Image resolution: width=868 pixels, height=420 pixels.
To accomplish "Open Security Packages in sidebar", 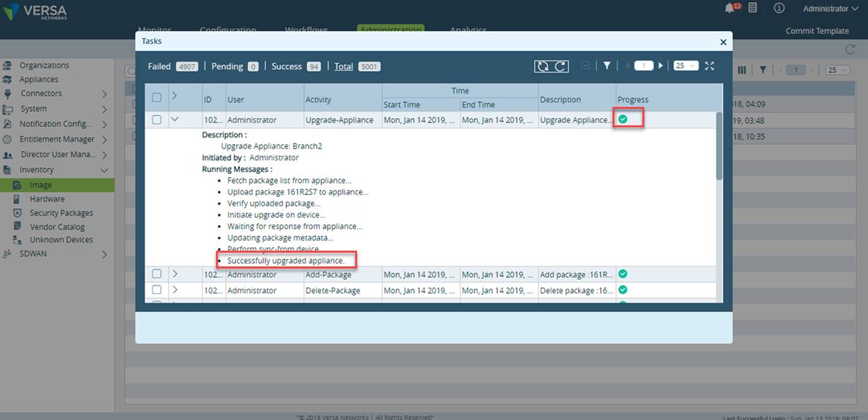I will pos(61,213).
